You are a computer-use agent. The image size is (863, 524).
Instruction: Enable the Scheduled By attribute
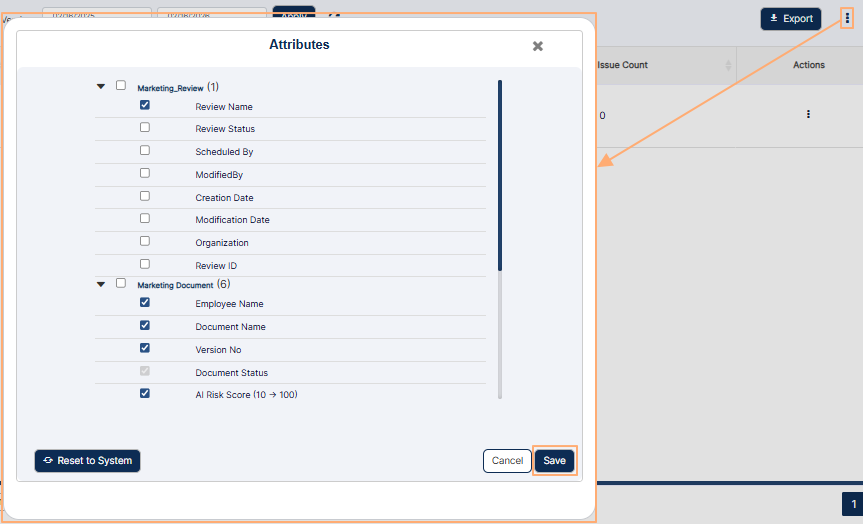[145, 150]
